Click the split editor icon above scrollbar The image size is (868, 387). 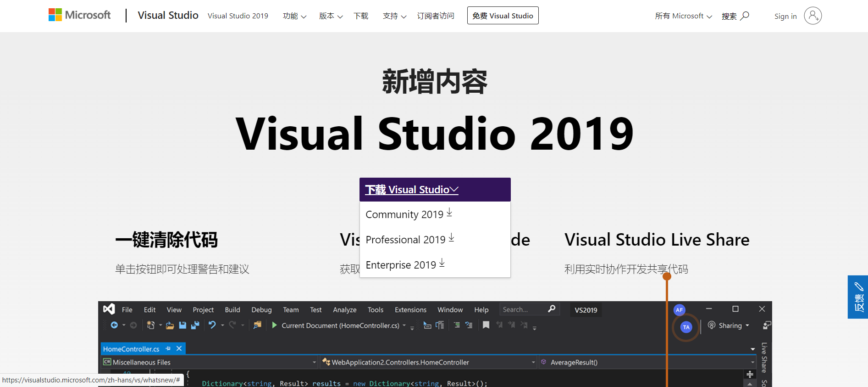(750, 374)
